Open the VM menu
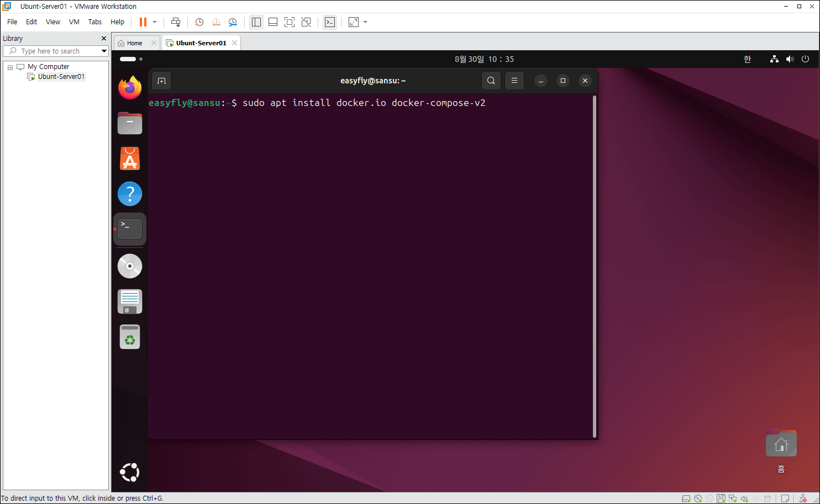 coord(74,22)
